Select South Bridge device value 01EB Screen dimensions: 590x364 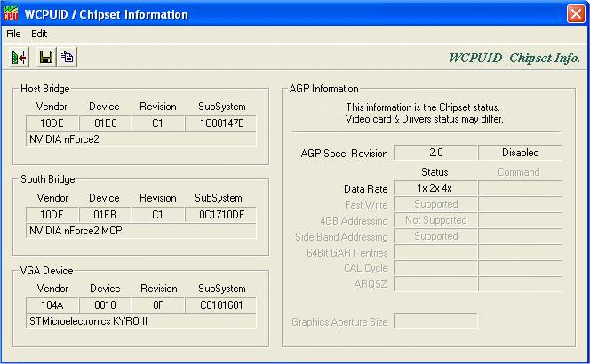pos(106,215)
